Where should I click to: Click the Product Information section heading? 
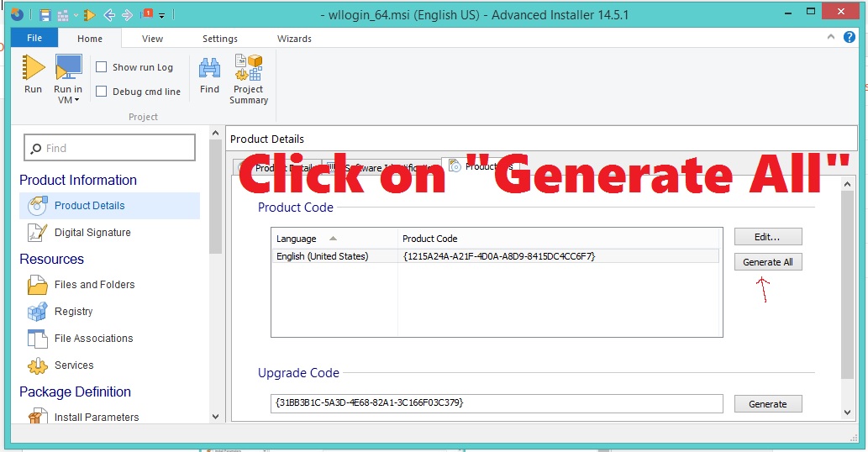(78, 180)
